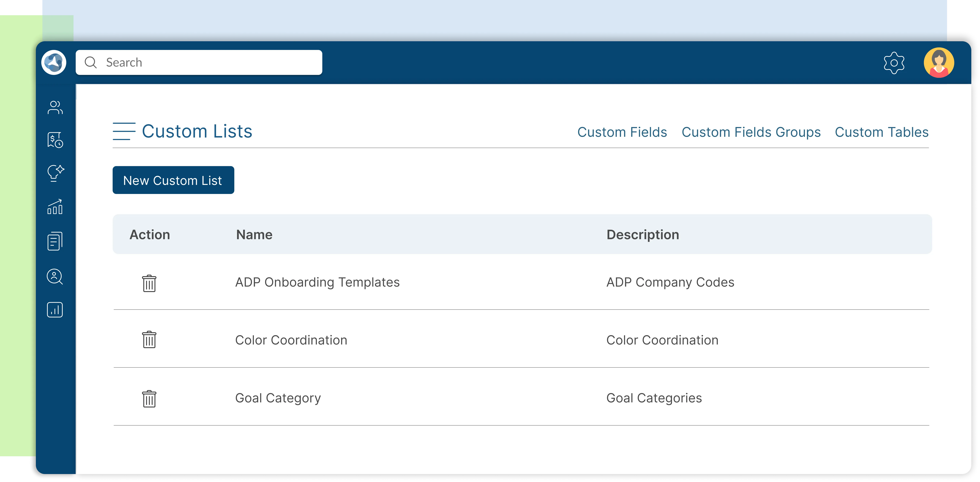Image resolution: width=980 pixels, height=482 pixels.
Task: Open the growth bar chart sidebar icon
Action: pyautogui.click(x=55, y=207)
